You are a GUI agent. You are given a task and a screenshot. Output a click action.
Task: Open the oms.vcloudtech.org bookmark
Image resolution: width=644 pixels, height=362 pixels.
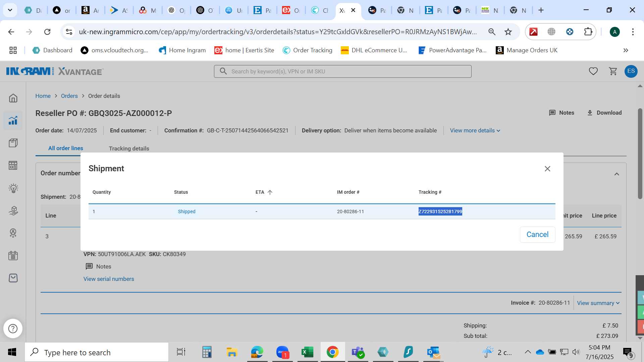coord(115,50)
